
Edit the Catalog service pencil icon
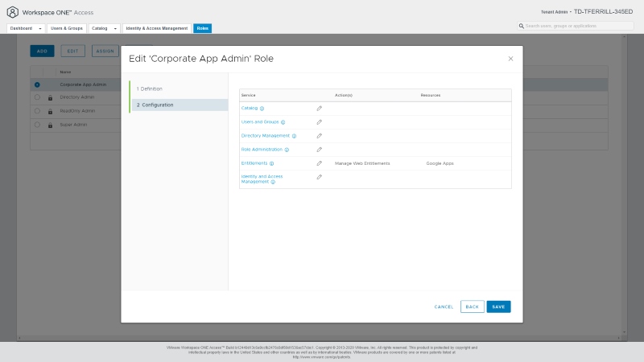pos(319,109)
